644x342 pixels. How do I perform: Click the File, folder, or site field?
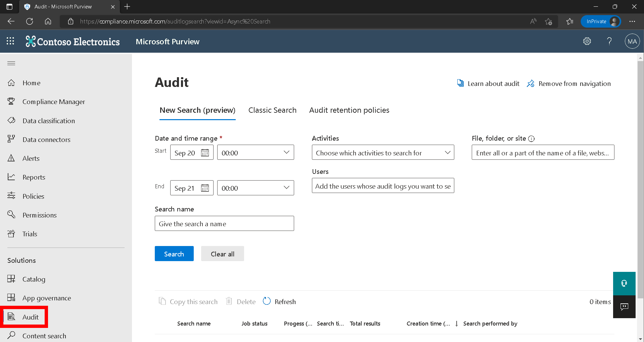pyautogui.click(x=543, y=152)
